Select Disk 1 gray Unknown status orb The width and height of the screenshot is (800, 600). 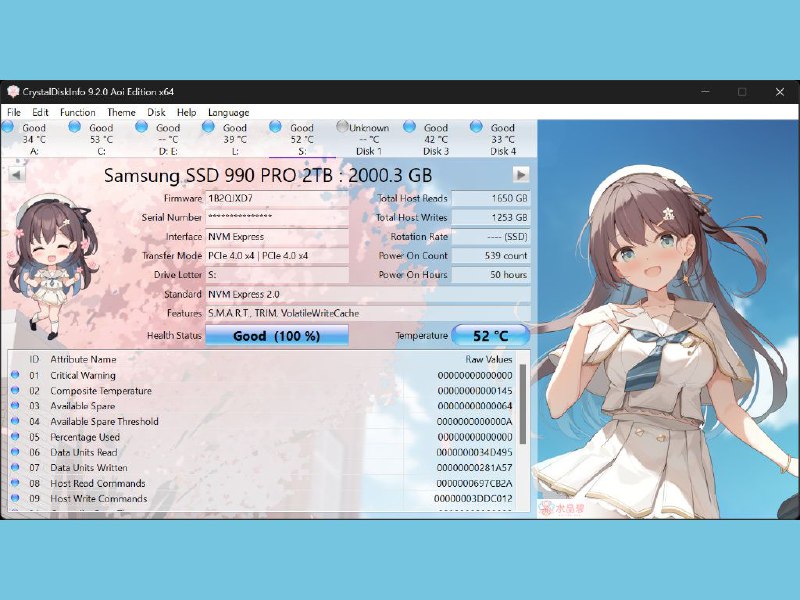(342, 127)
